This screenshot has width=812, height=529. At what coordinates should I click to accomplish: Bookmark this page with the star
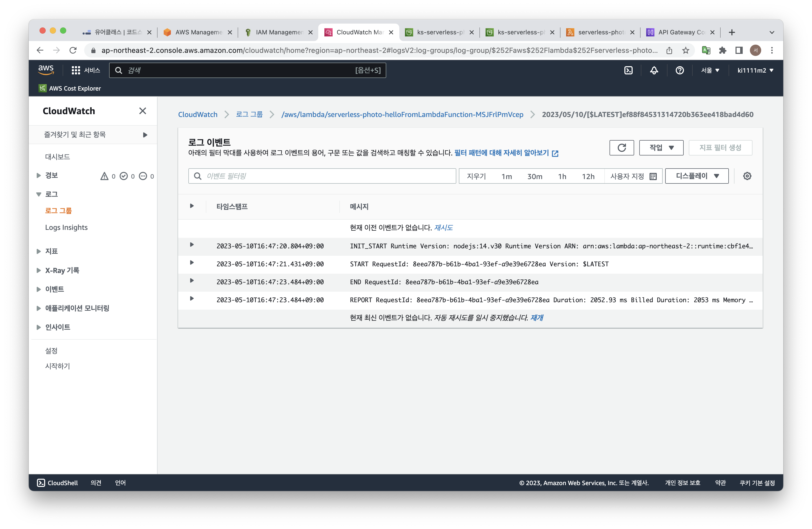tap(685, 51)
